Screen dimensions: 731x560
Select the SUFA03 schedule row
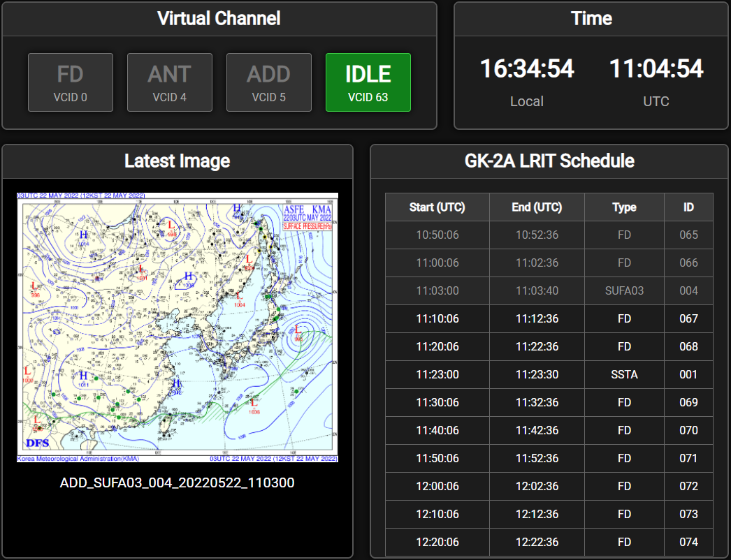pos(550,290)
